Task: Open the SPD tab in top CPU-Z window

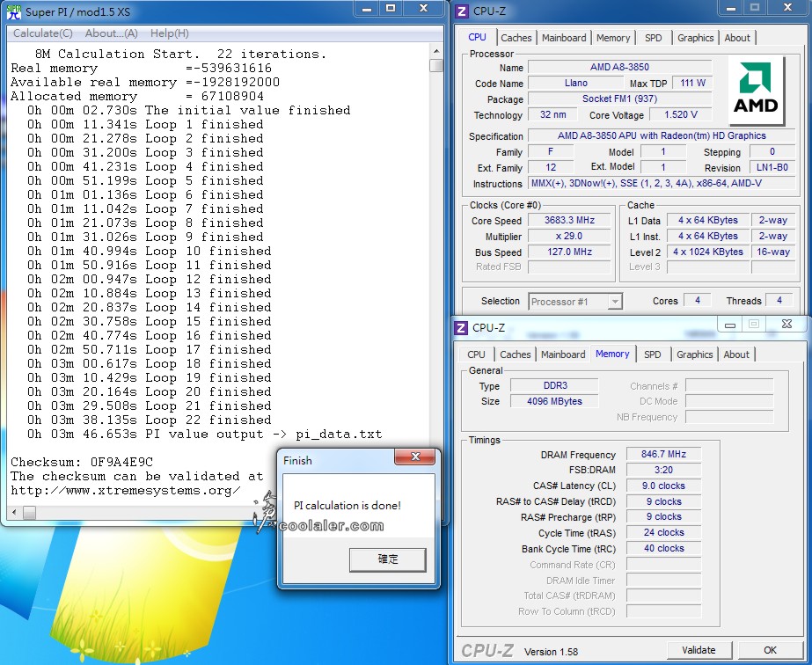Action: click(x=654, y=38)
